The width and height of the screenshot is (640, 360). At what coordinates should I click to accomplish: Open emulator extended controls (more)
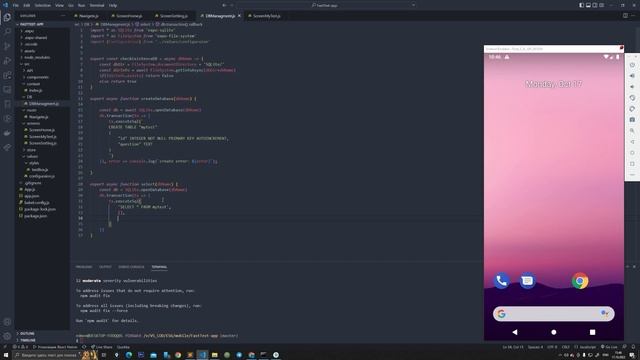point(632,175)
